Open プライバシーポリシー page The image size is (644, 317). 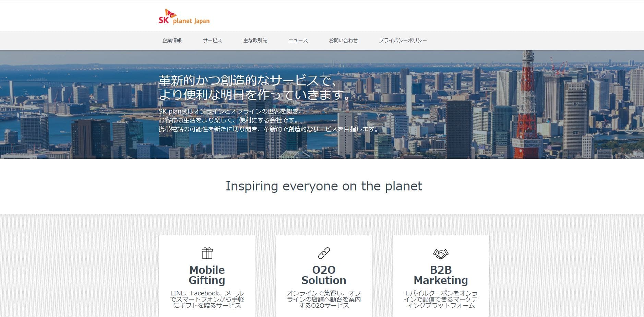tap(403, 40)
